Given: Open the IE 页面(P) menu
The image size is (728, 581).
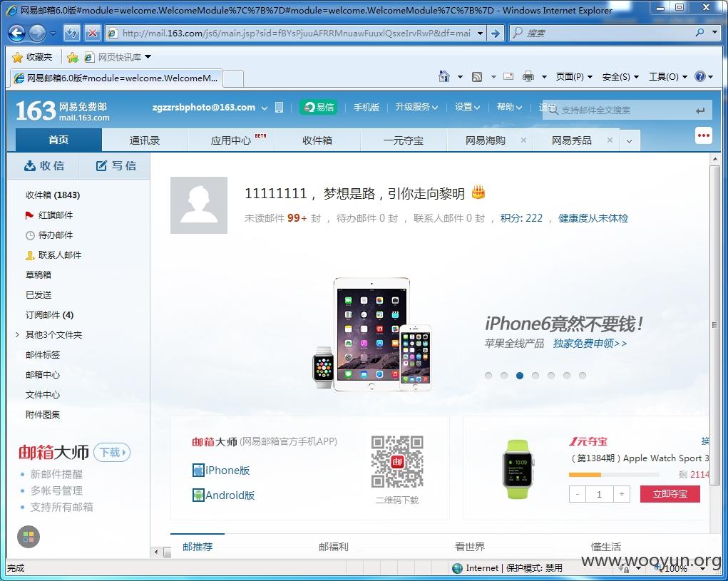Looking at the screenshot, I should click(x=574, y=76).
